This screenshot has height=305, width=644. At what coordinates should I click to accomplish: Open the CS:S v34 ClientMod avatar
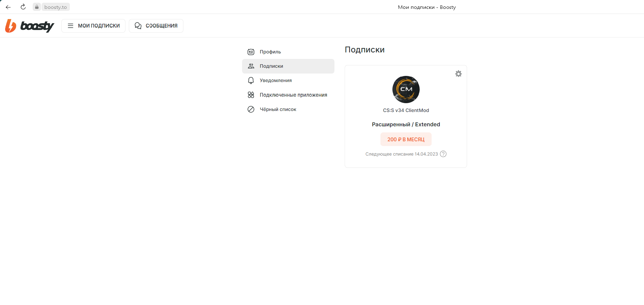coord(406,90)
